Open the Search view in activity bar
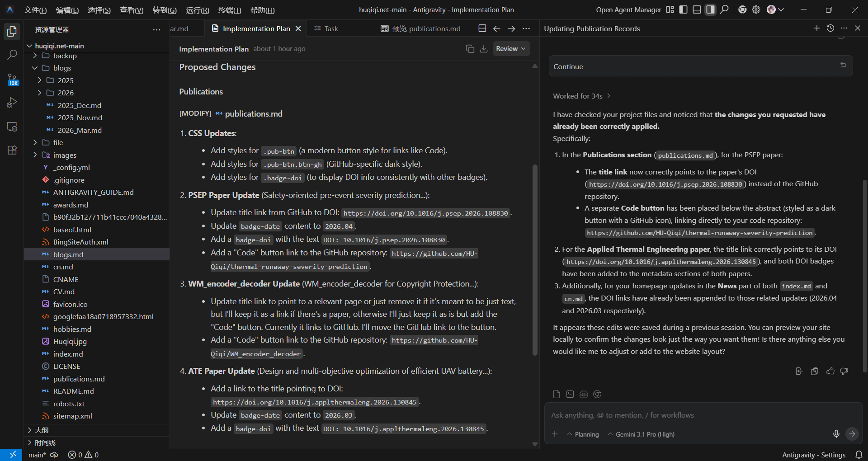The image size is (868, 461). (x=12, y=55)
